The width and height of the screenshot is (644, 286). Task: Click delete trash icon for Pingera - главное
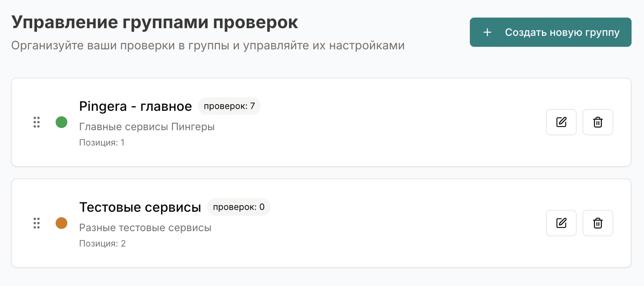pos(598,122)
